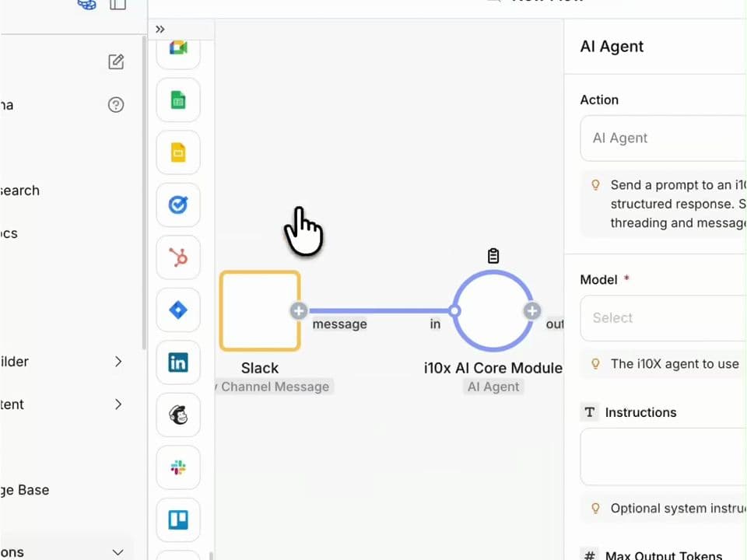The image size is (747, 560).
Task: Open the Action AI Agent dropdown
Action: [x=663, y=138]
